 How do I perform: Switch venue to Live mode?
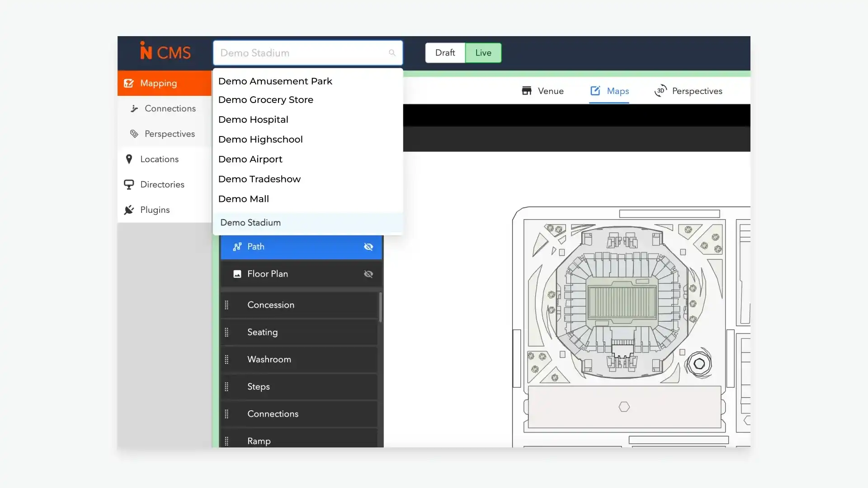click(x=483, y=53)
